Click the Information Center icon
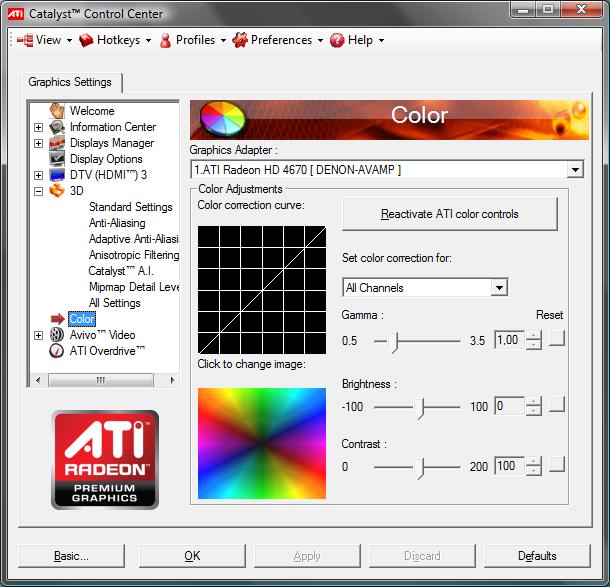The height and width of the screenshot is (587, 610). click(57, 127)
